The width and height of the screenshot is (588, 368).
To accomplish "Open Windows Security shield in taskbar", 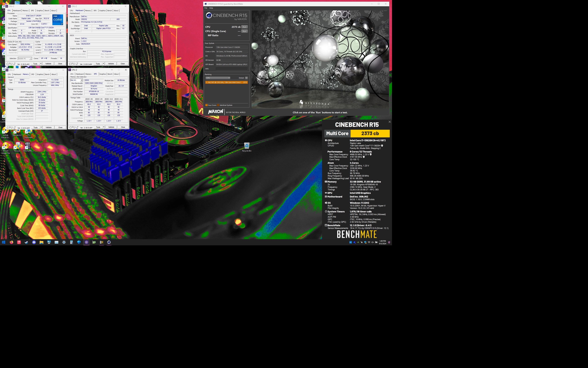I will click(79, 242).
